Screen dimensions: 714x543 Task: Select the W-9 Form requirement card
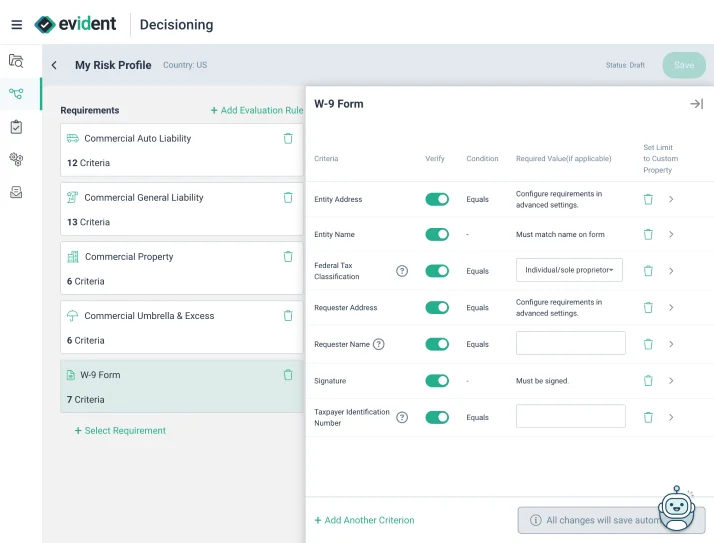(181, 387)
